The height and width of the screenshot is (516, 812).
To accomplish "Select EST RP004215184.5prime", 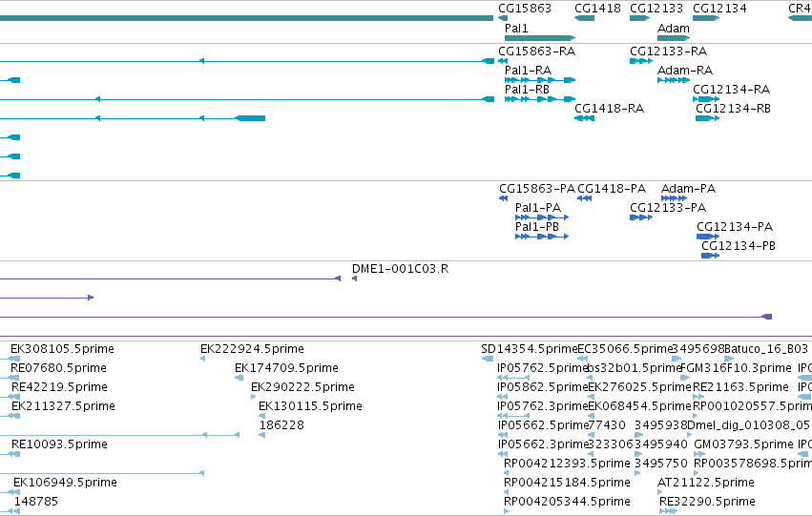I will [567, 483].
